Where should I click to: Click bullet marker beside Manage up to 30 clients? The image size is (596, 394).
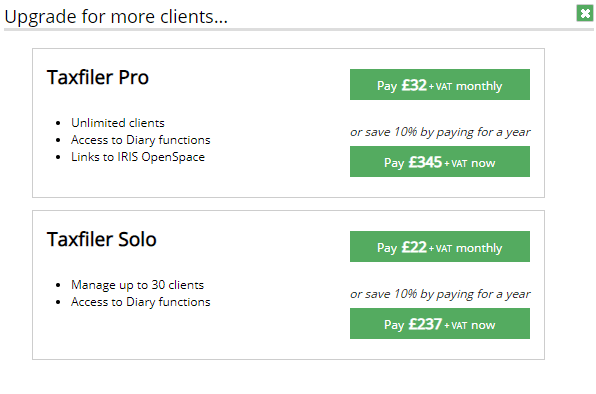(x=58, y=285)
